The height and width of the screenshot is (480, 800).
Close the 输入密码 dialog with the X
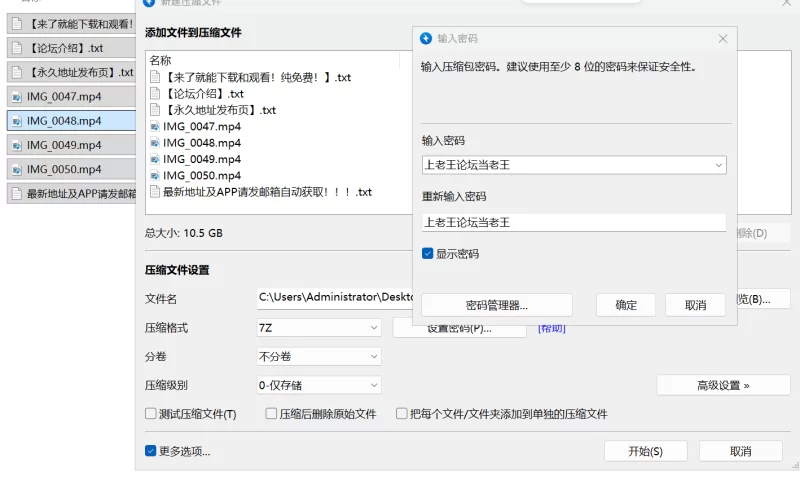point(723,39)
